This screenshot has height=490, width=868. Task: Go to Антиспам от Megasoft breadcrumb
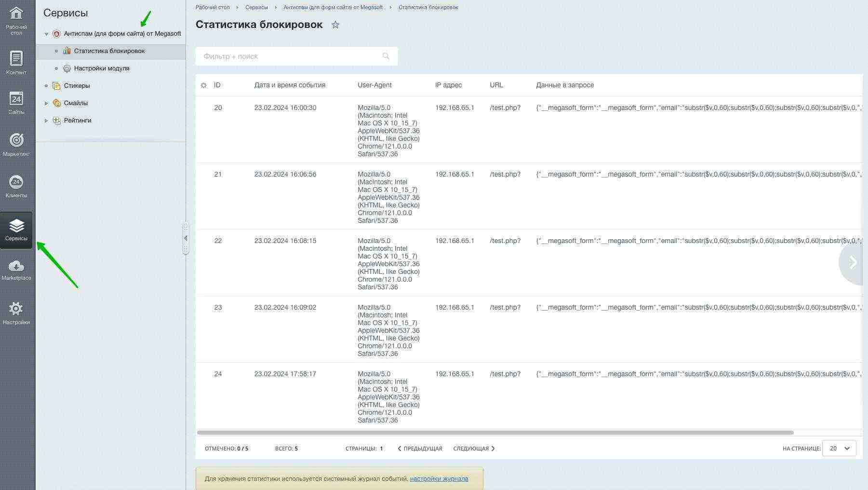[333, 7]
